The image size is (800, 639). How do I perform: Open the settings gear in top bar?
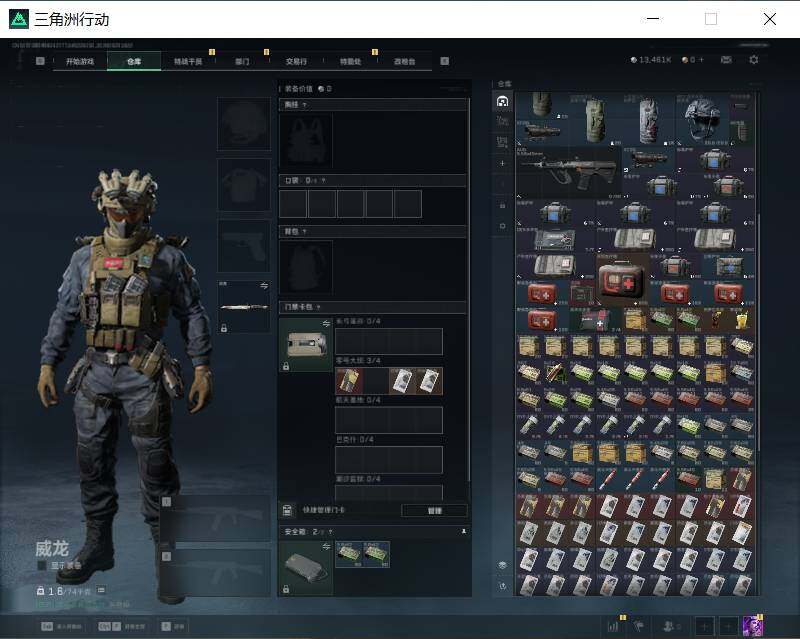click(x=753, y=60)
